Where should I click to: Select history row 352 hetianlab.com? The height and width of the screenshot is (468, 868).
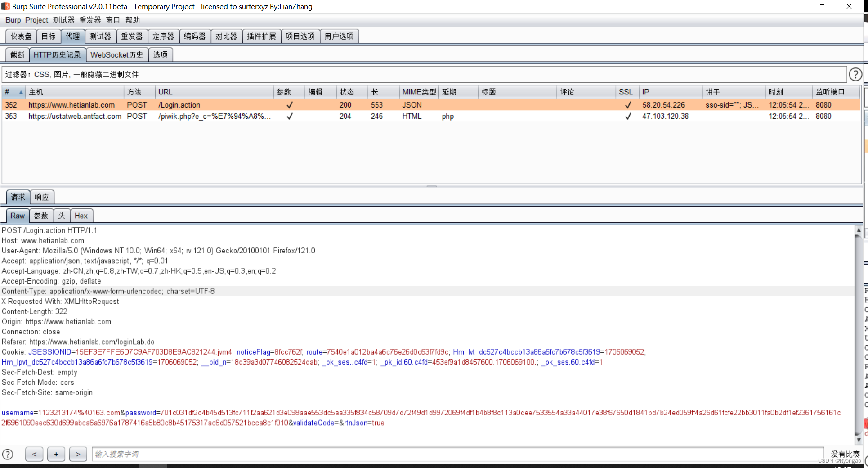(x=431, y=105)
